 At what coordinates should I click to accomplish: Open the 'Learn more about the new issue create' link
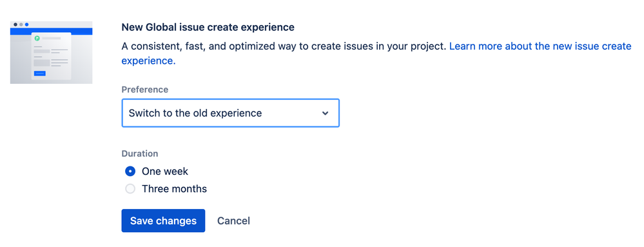(540, 46)
